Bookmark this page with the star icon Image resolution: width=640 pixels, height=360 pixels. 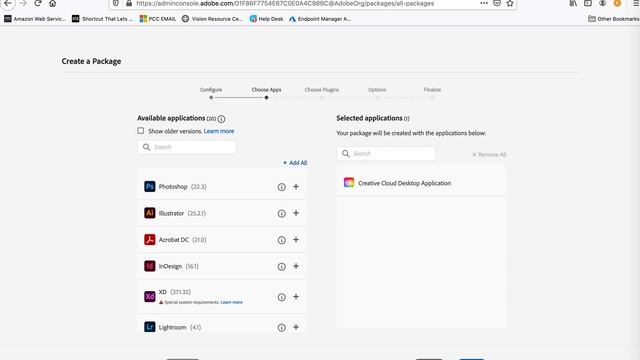pyautogui.click(x=510, y=3)
